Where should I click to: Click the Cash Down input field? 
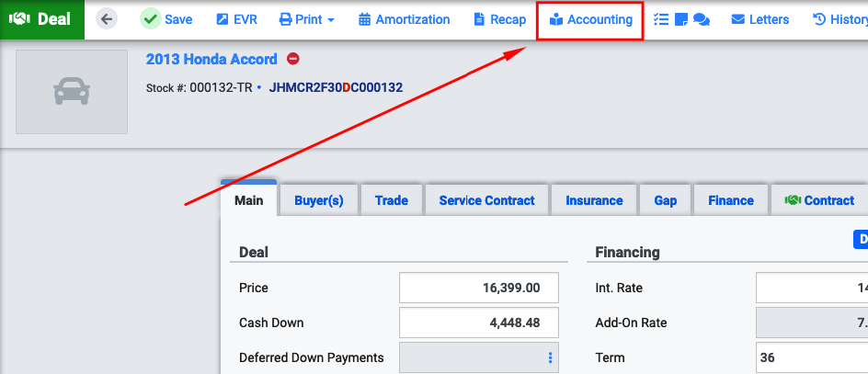(x=479, y=323)
